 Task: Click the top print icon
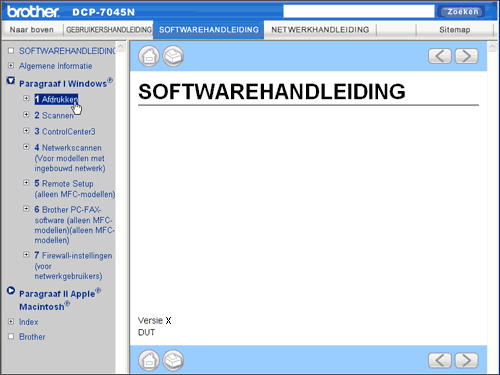pos(173,56)
